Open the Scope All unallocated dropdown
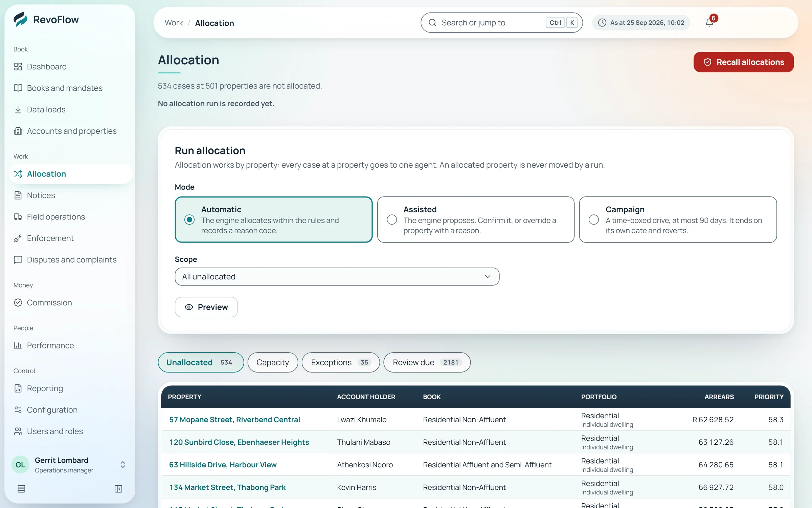The height and width of the screenshot is (508, 812). pos(337,277)
